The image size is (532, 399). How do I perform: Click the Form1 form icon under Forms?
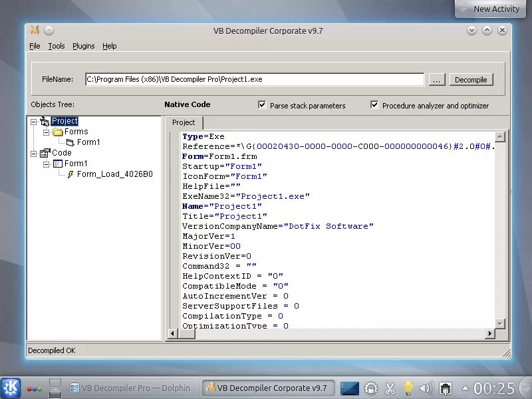pyautogui.click(x=70, y=142)
